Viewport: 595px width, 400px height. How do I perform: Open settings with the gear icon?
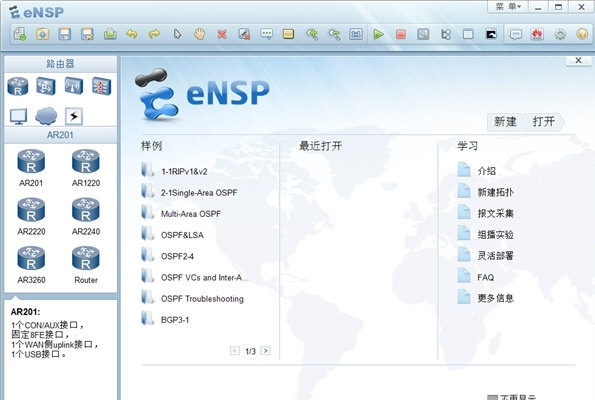pyautogui.click(x=560, y=34)
